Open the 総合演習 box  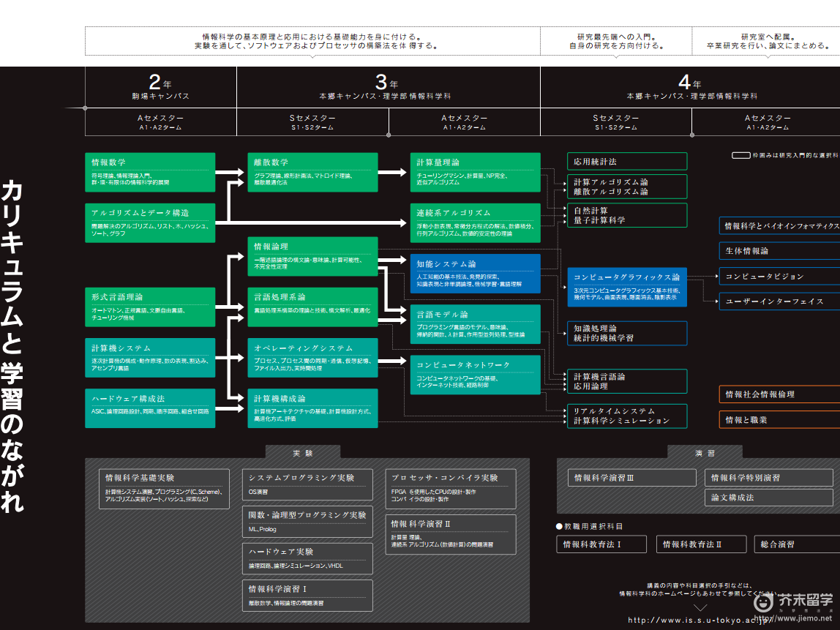click(797, 544)
